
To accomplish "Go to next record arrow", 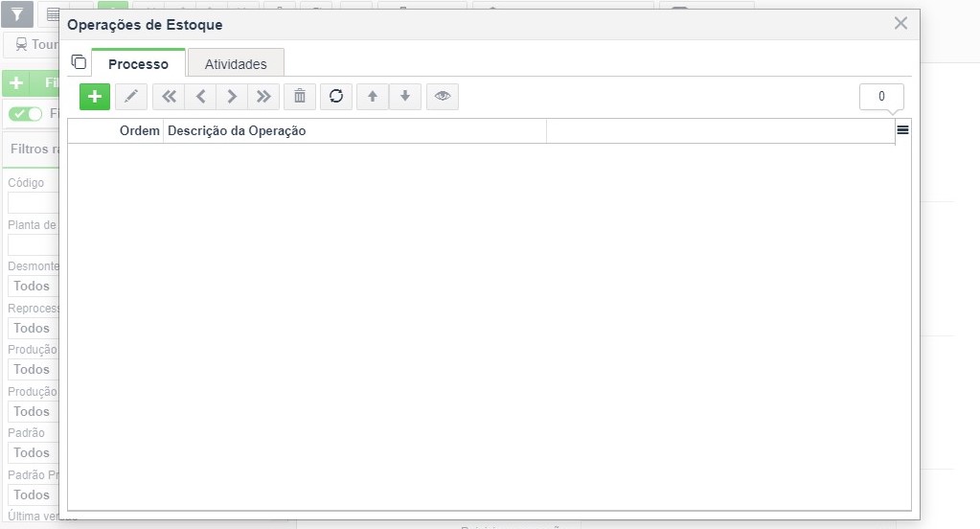I will point(232,96).
